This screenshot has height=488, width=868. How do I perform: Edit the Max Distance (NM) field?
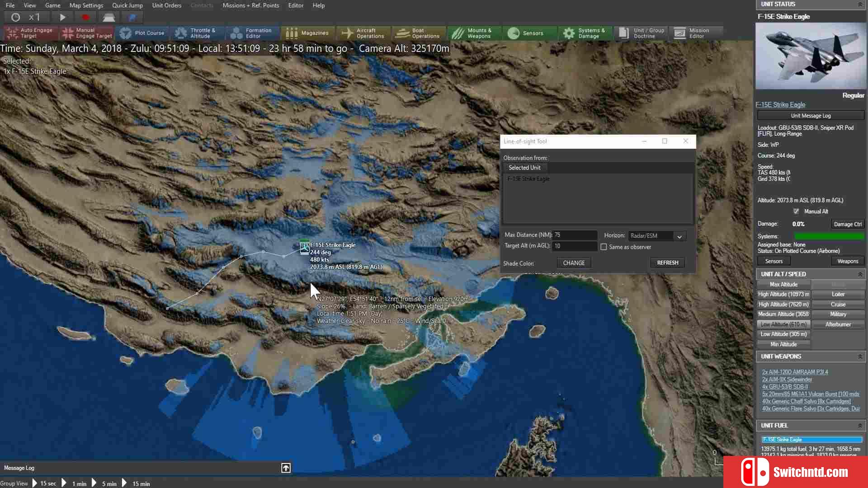coord(575,235)
